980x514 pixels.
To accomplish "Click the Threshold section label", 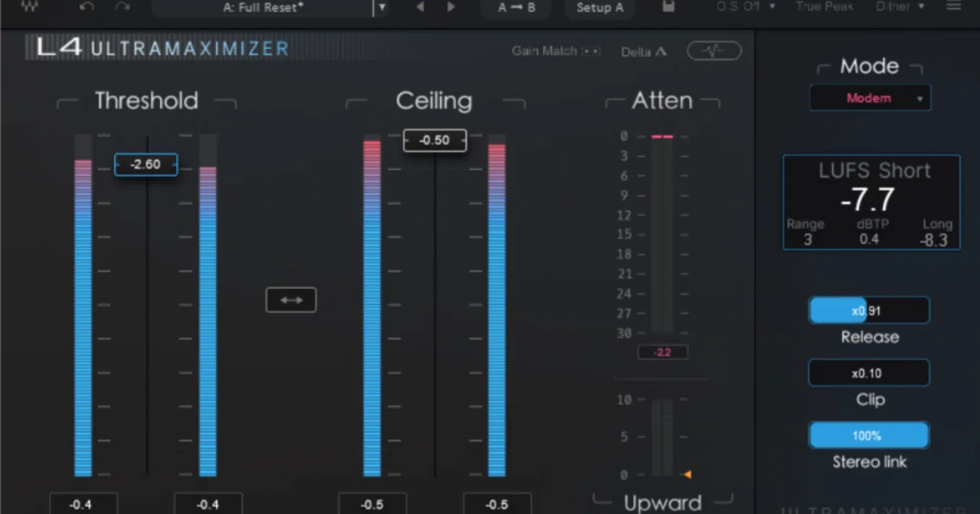I will [x=146, y=100].
